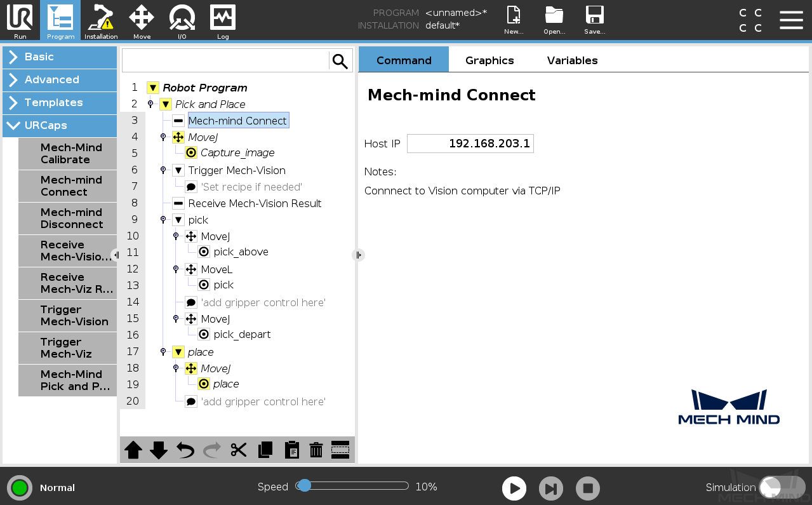Click the delete trash can icon

pyautogui.click(x=316, y=450)
